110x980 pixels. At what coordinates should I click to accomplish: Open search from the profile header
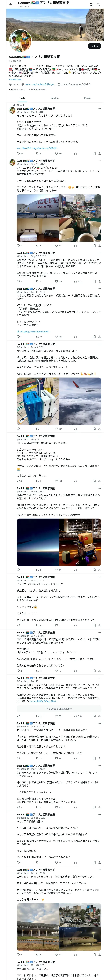(x=98, y=5)
